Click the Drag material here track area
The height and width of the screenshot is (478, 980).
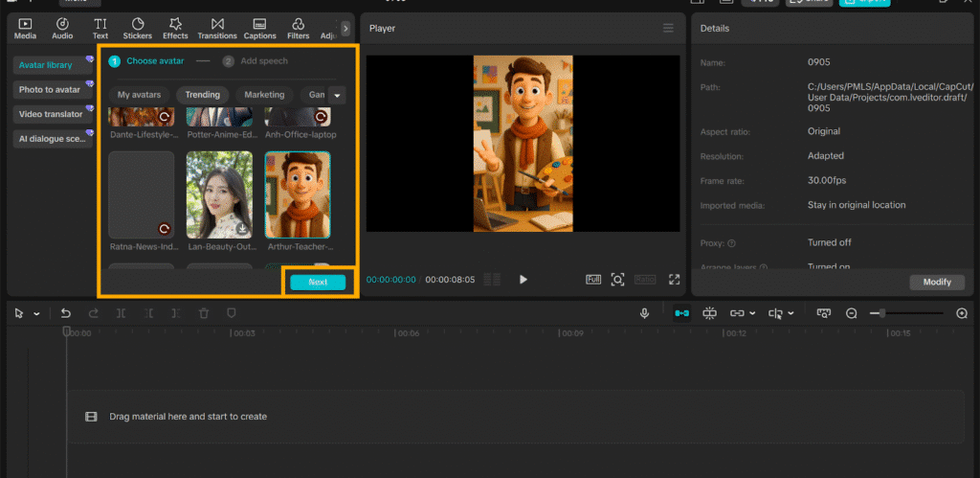click(x=516, y=417)
